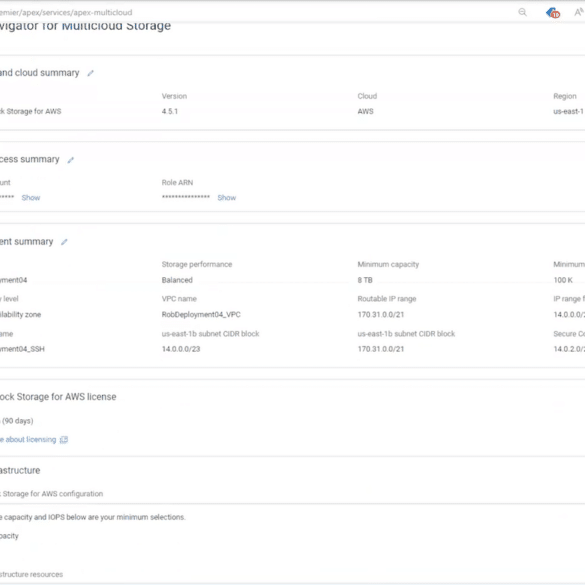
Task: Click the Storage performance label
Action: [x=197, y=265]
